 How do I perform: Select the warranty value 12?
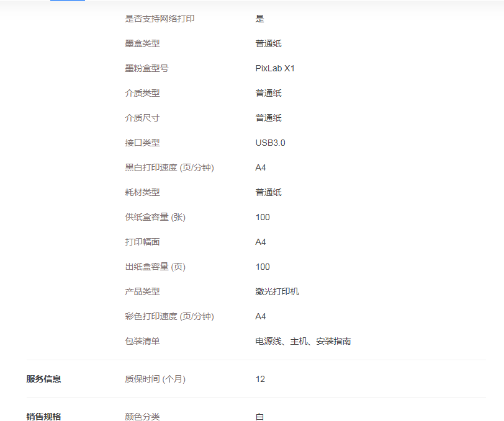pyautogui.click(x=260, y=379)
